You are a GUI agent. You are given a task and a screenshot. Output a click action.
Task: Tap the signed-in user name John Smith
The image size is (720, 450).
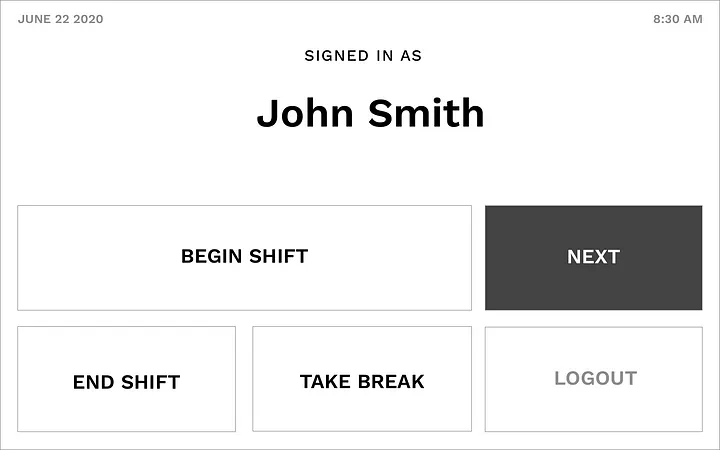[370, 114]
